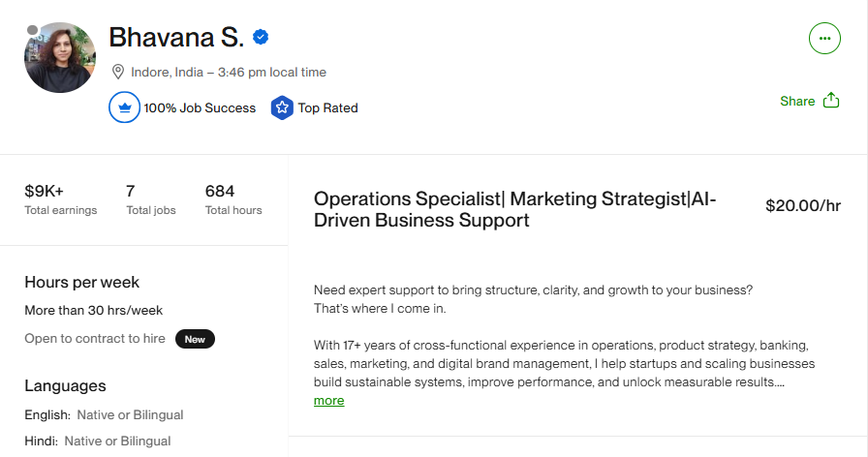This screenshot has width=868, height=457.
Task: Click the $20.00/hr hourly rate
Action: (803, 205)
